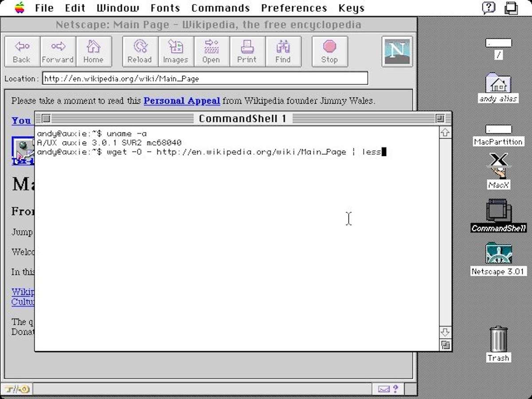
Task: Click inside the Location URL field
Action: coord(177,78)
